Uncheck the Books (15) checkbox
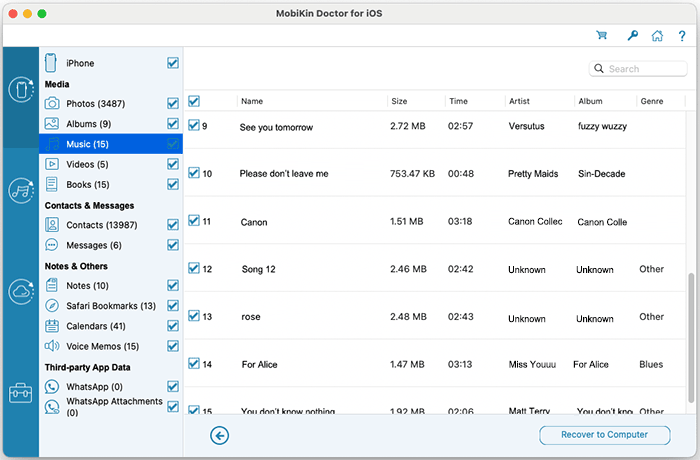 click(173, 184)
